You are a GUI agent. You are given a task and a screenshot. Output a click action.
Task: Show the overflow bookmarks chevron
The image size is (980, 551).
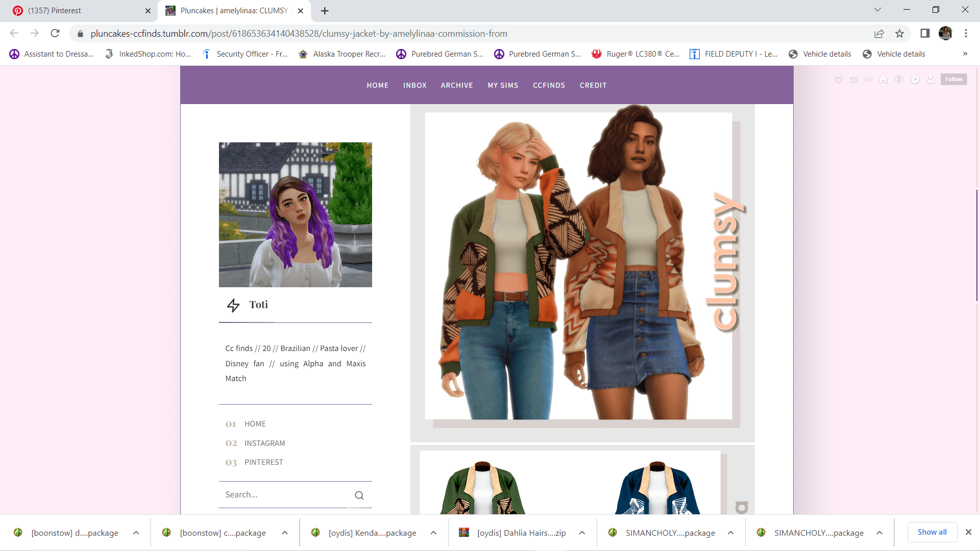(965, 54)
